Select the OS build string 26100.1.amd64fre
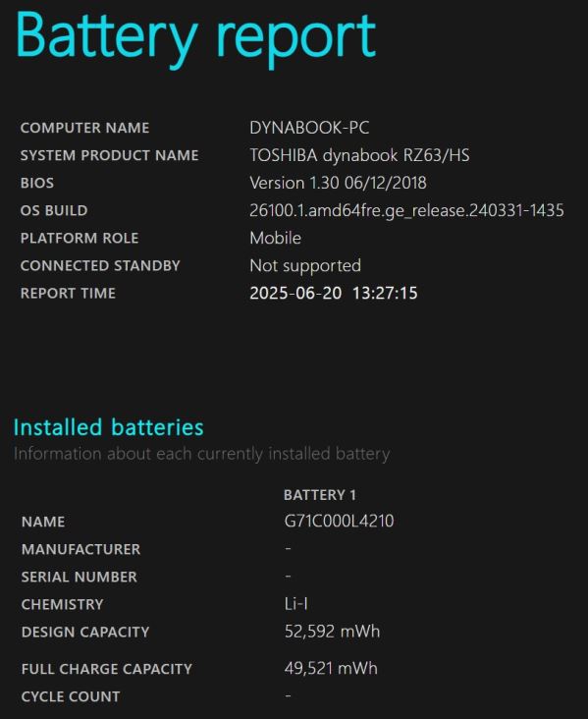 click(407, 211)
